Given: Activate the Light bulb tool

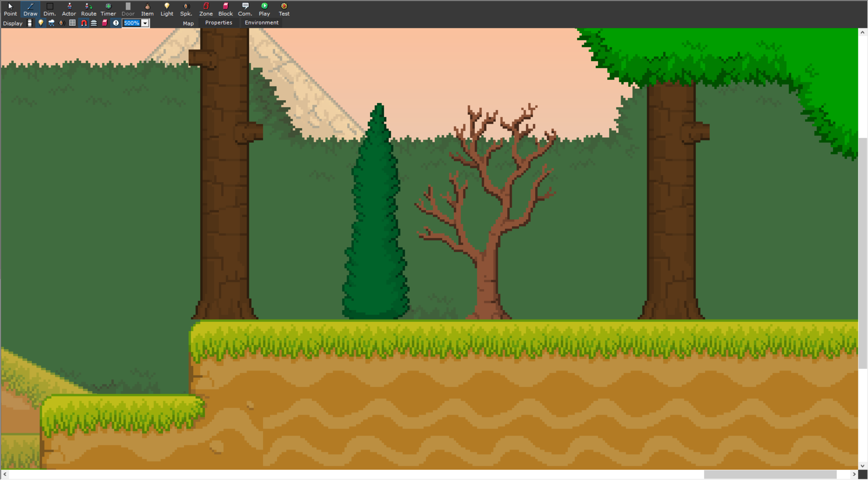Looking at the screenshot, I should [x=167, y=9].
